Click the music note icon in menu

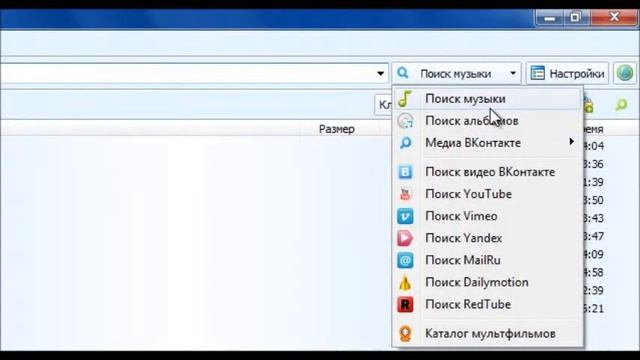point(405,99)
